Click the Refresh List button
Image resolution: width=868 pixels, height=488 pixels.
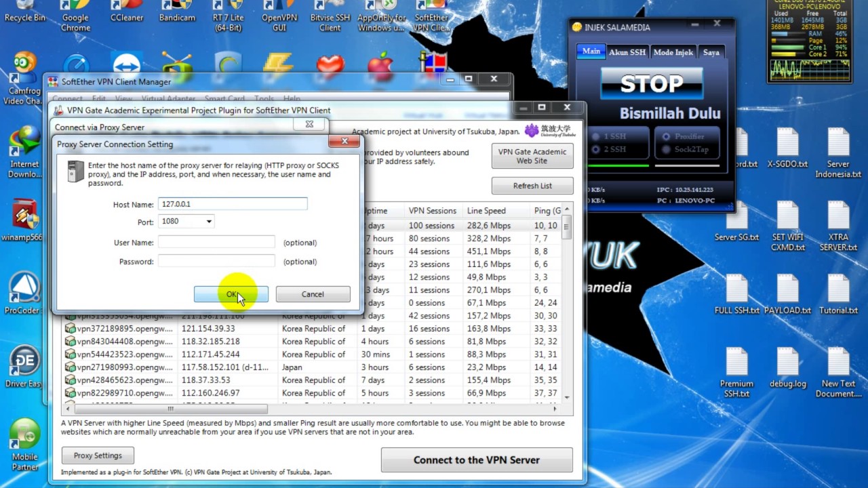(532, 186)
